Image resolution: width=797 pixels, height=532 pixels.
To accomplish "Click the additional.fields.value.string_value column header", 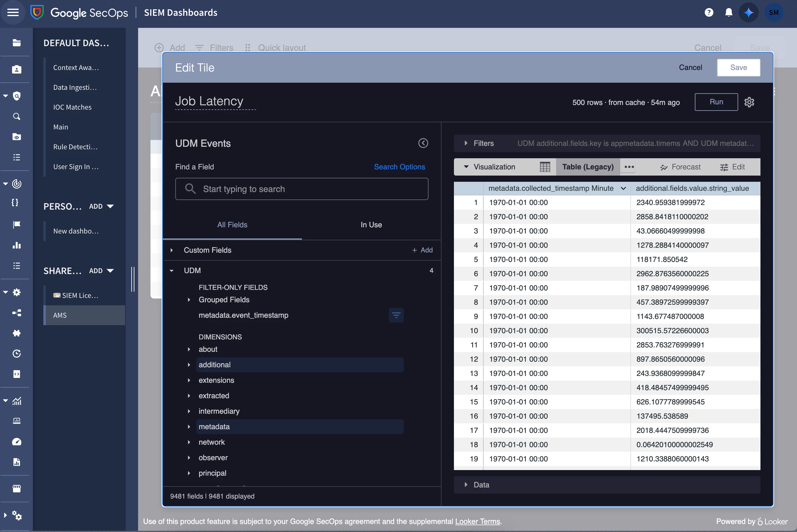I will (x=692, y=188).
